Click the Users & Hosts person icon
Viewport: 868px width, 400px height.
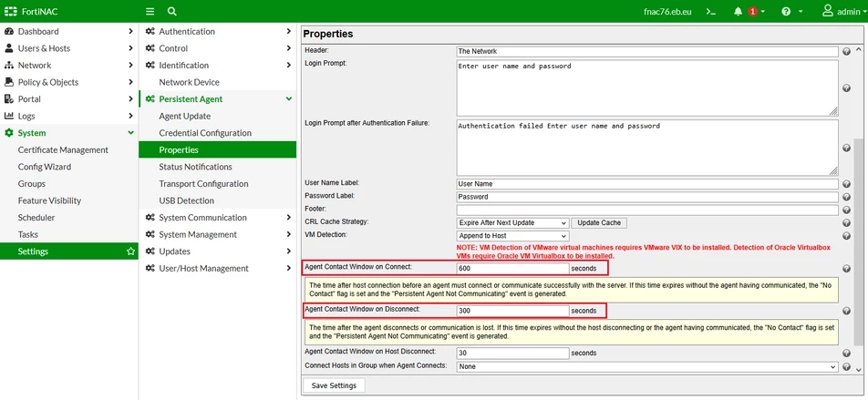pos(8,48)
